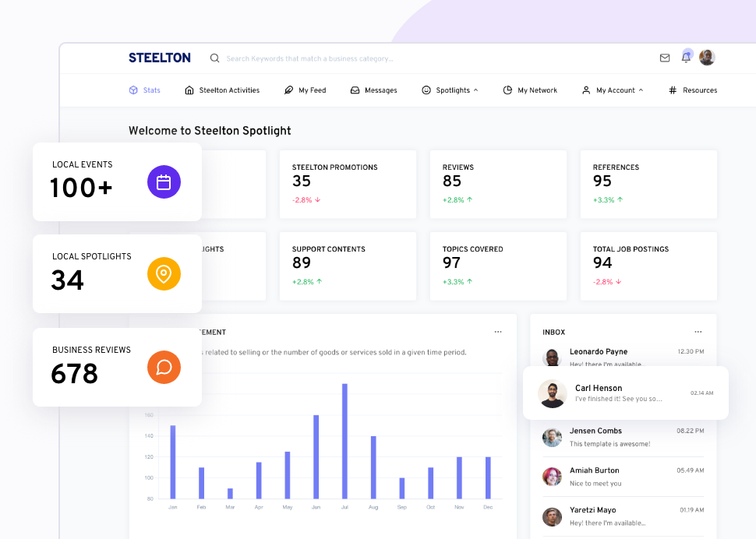Click the yellow location pin icon
The height and width of the screenshot is (539, 756).
(164, 274)
